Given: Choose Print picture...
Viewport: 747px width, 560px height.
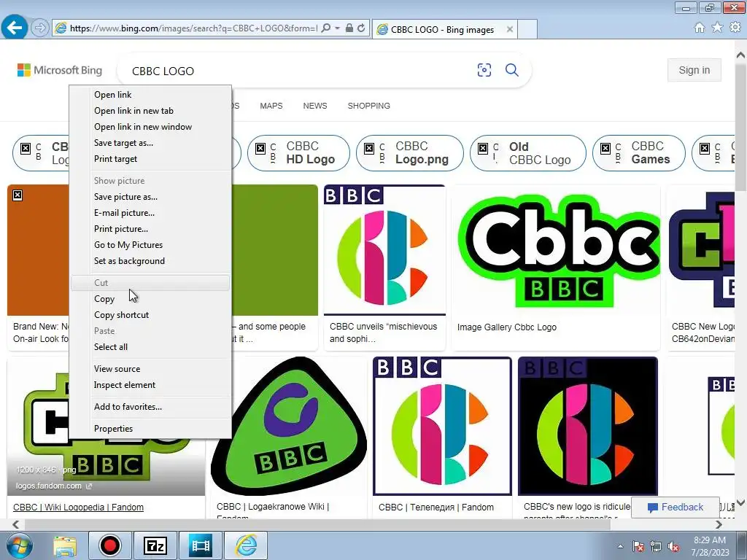Looking at the screenshot, I should [150, 229].
